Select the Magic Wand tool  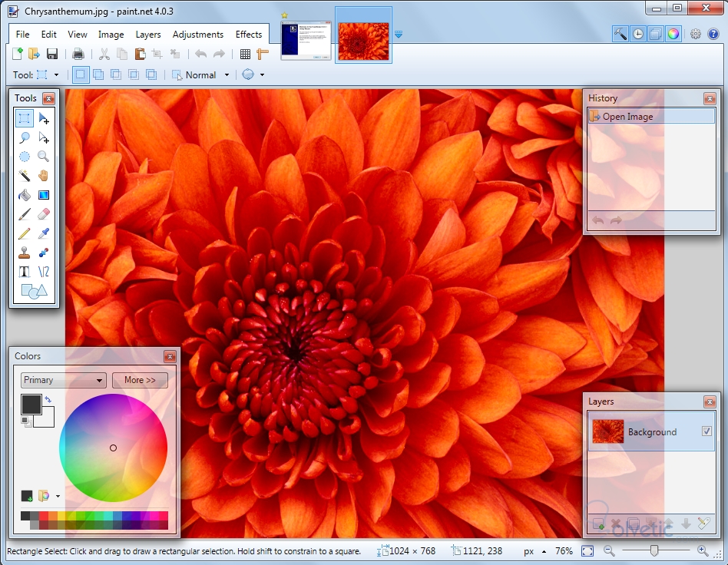click(x=25, y=176)
